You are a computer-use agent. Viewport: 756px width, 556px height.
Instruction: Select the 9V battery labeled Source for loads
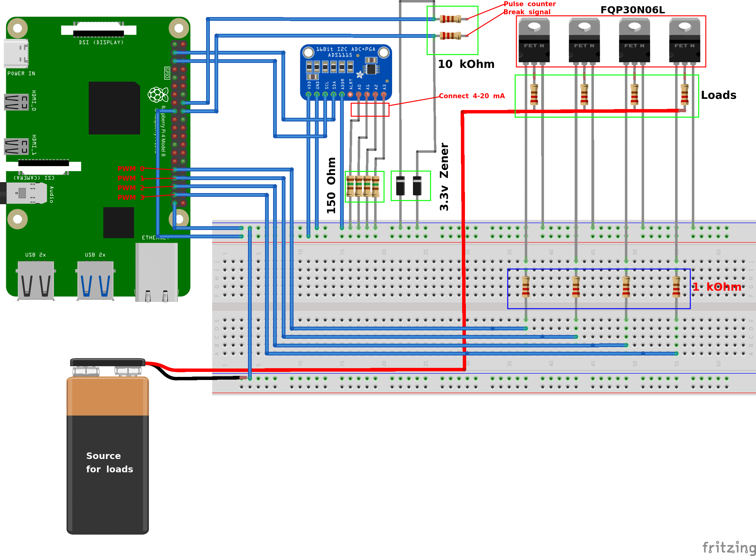click(108, 454)
